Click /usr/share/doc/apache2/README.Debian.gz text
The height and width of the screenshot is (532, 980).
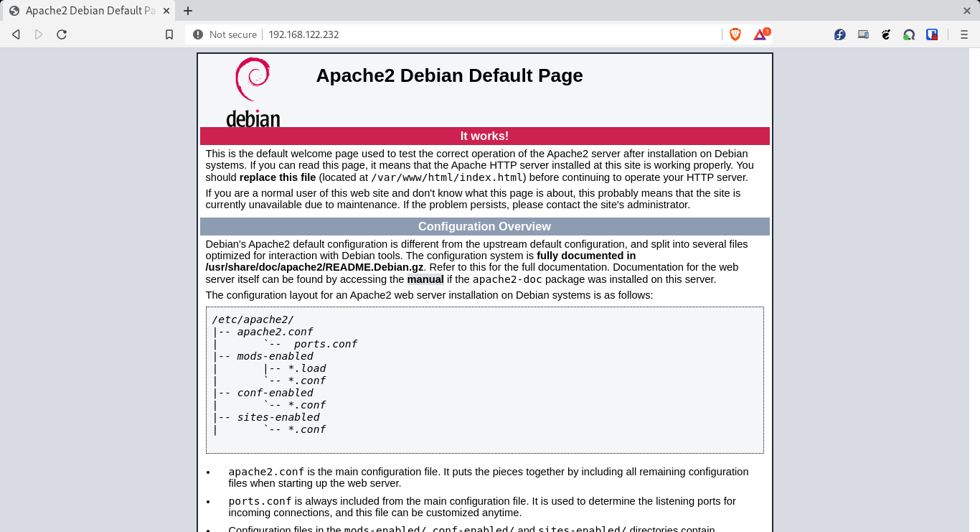pyautogui.click(x=314, y=267)
